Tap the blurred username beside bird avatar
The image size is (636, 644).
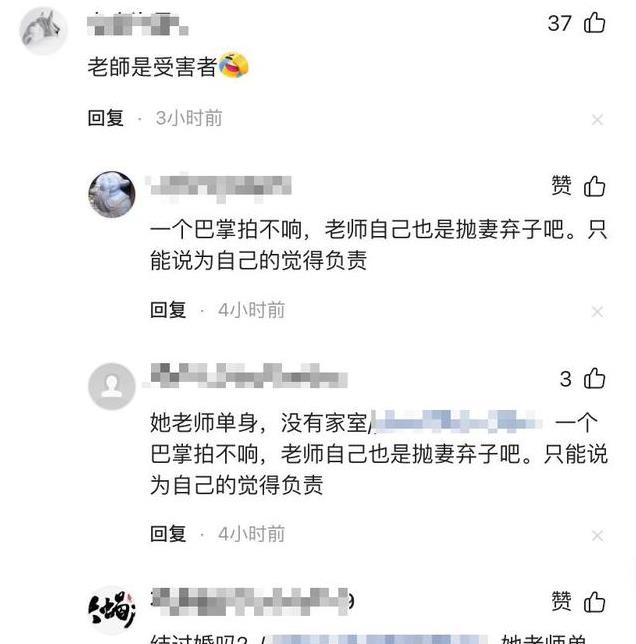point(221,188)
